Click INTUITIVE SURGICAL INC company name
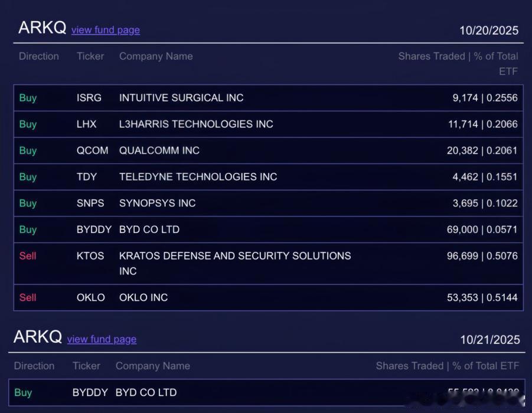The height and width of the screenshot is (413, 532). click(181, 98)
